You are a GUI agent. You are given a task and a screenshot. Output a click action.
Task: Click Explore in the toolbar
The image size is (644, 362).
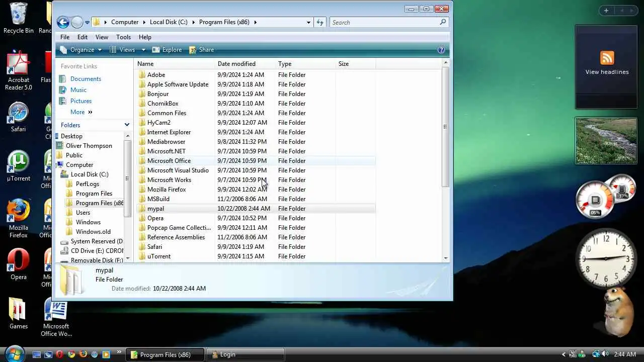tap(167, 50)
